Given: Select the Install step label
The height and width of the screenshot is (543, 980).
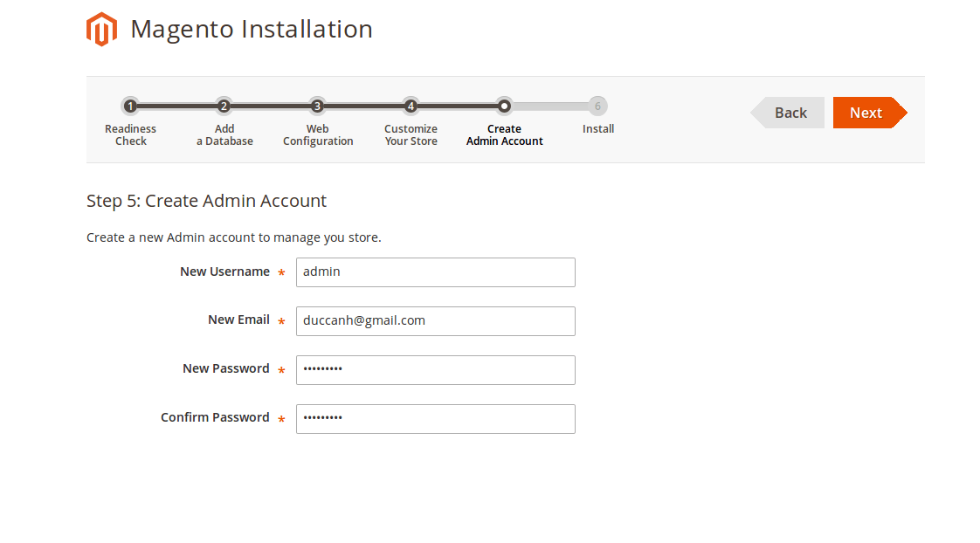Looking at the screenshot, I should click(598, 128).
